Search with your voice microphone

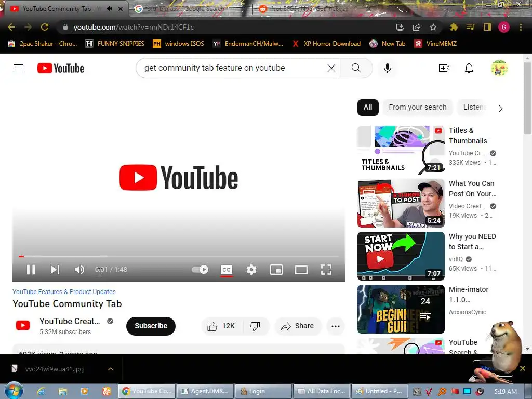click(388, 68)
